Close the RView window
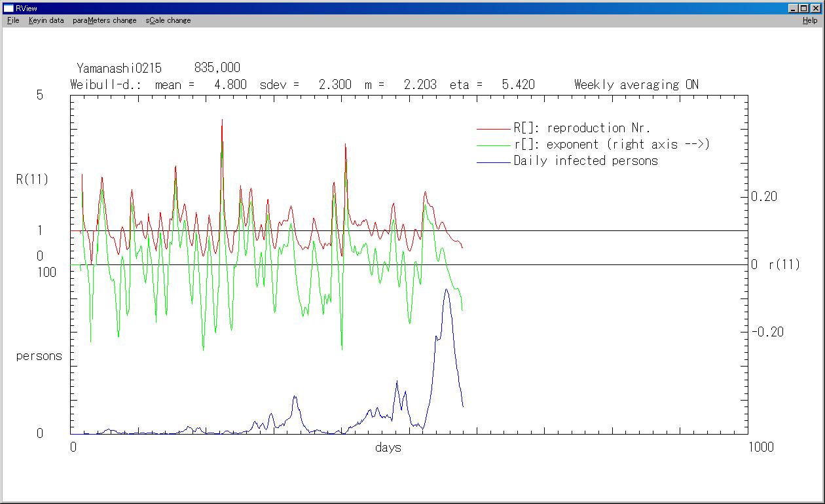Screen dimensions: 825x504 pos(815,9)
